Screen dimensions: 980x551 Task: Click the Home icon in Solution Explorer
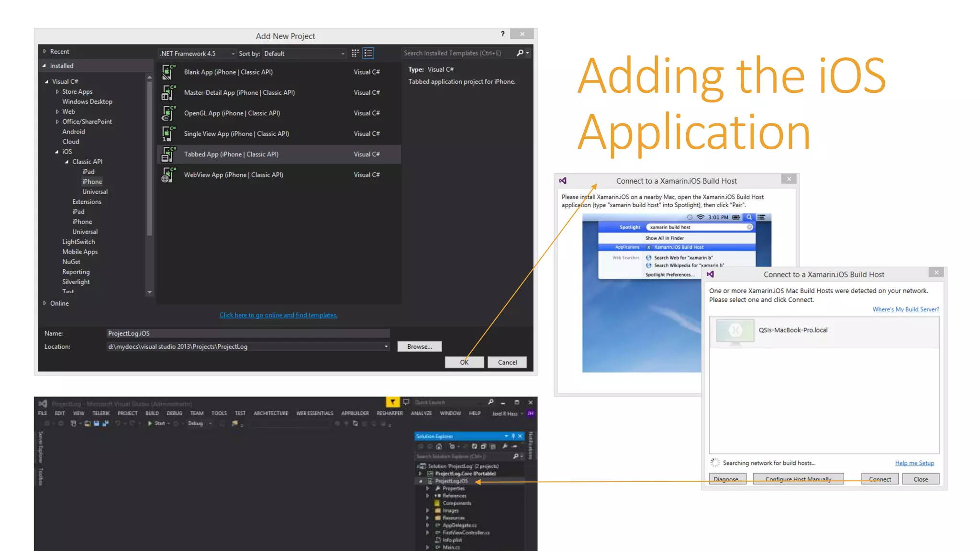click(439, 446)
